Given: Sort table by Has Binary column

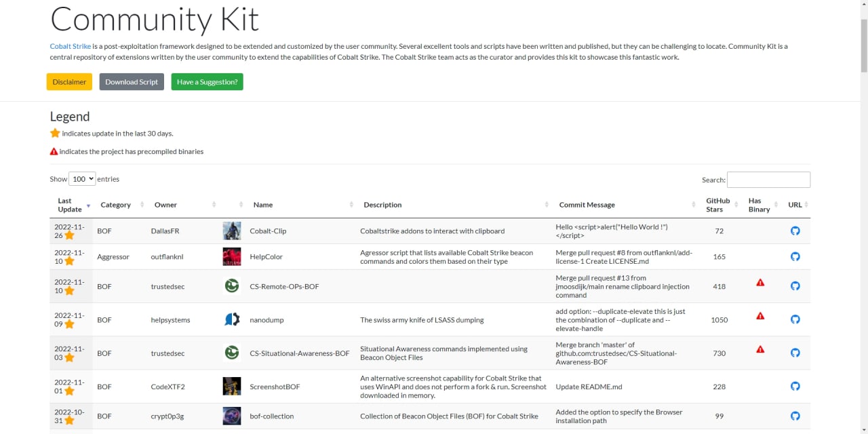Looking at the screenshot, I should point(759,205).
